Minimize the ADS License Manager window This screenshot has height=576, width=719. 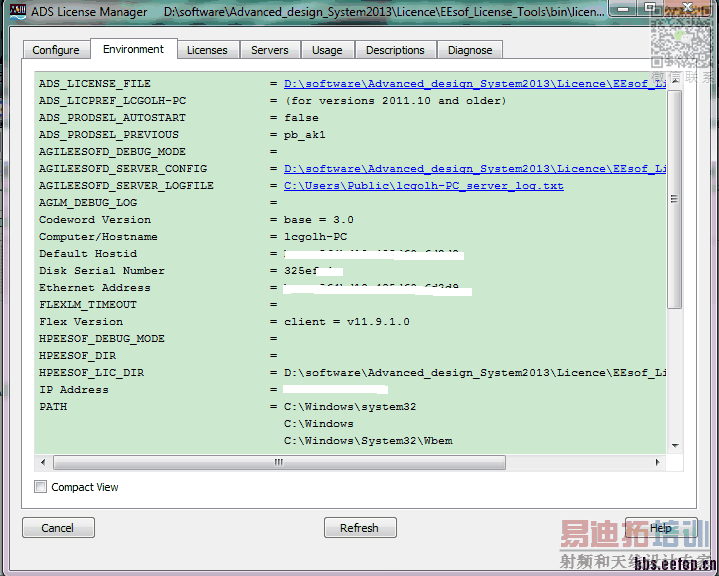[x=623, y=8]
